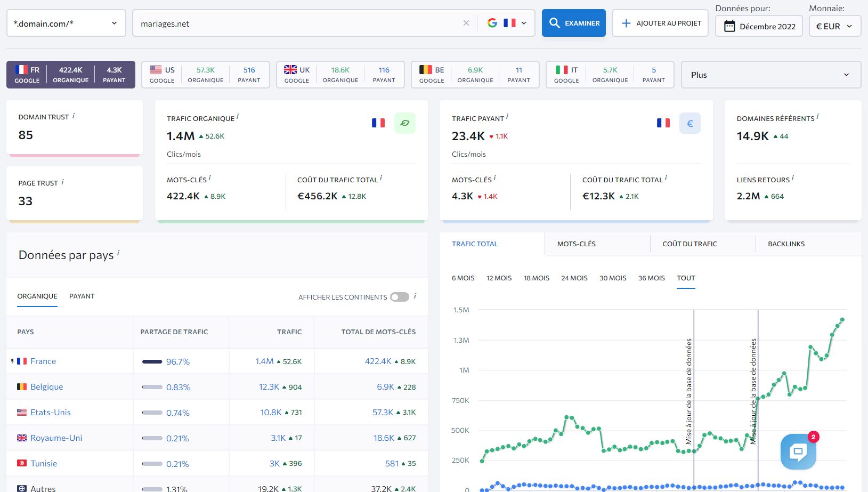
Task: Select the Organique country data tab
Action: point(37,296)
